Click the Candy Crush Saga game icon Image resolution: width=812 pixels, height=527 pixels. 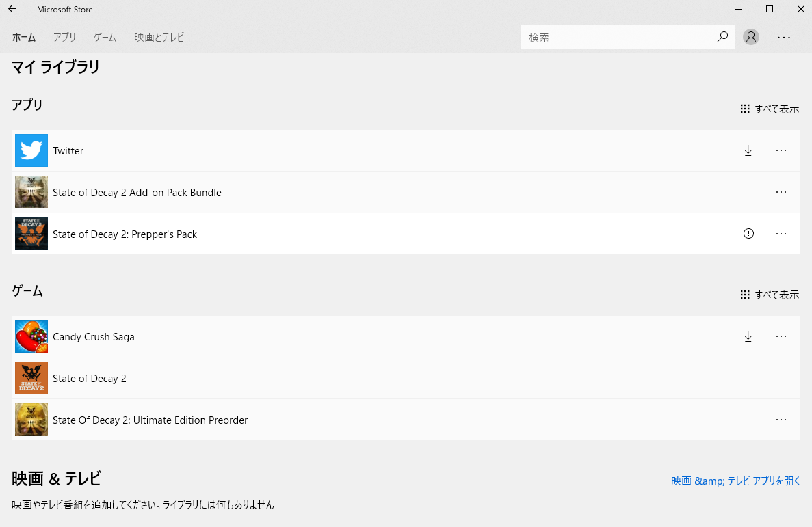pos(31,336)
